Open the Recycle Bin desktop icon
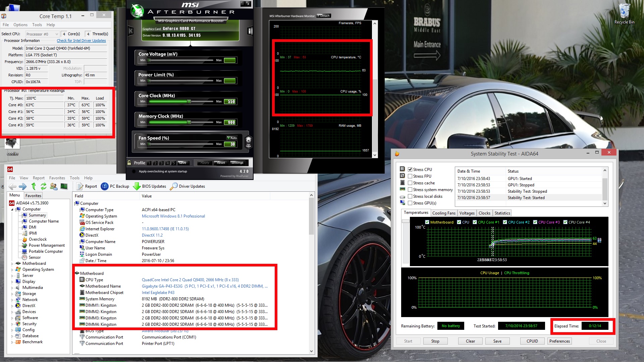Image resolution: width=644 pixels, height=362 pixels. click(624, 13)
